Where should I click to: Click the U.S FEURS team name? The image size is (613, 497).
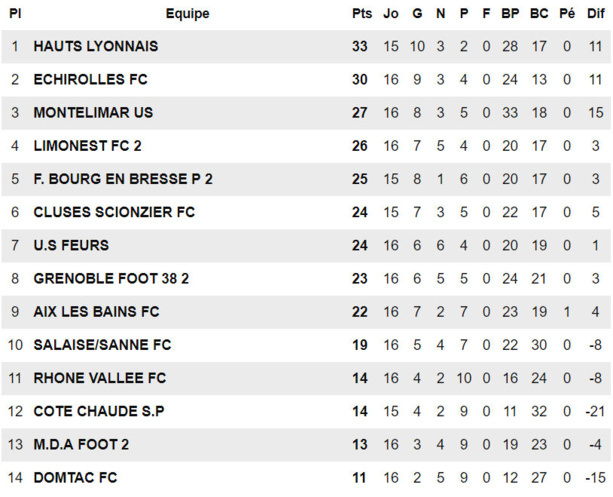click(71, 245)
